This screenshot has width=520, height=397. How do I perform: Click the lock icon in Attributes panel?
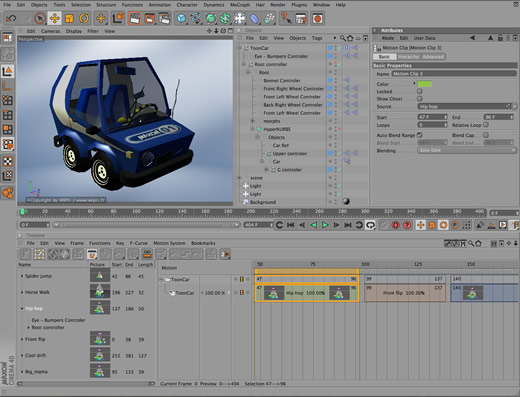click(x=500, y=38)
